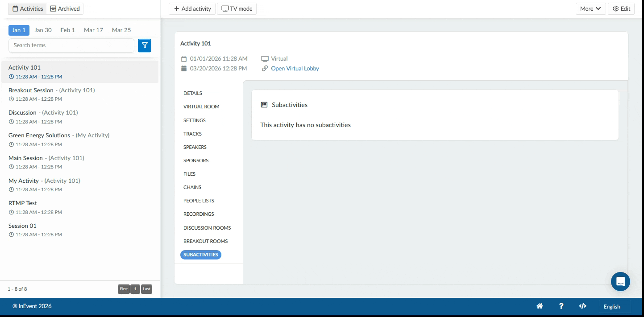This screenshot has width=644, height=317.
Task: Click the filter funnel icon button
Action: point(145,45)
